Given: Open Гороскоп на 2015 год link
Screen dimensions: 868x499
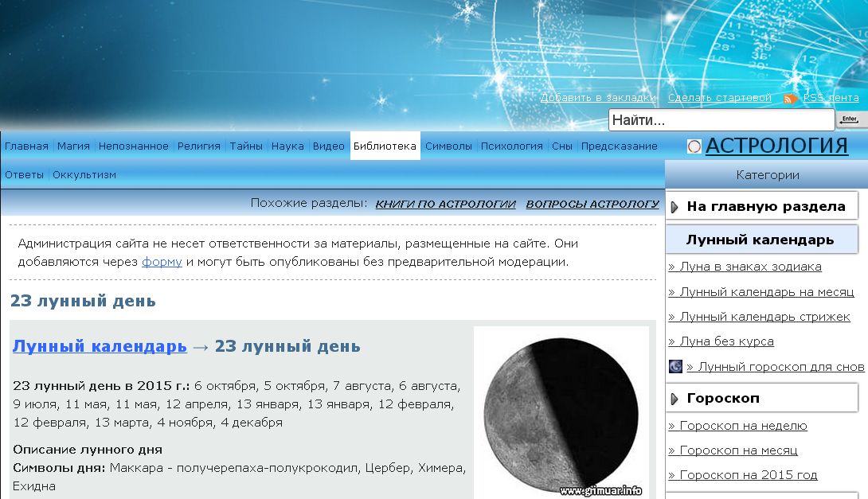Looking at the screenshot, I should click(742, 475).
